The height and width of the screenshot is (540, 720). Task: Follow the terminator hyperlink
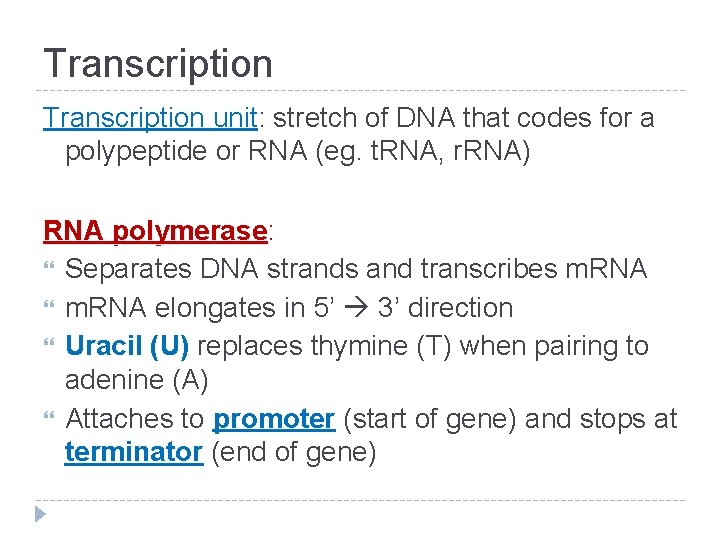coord(134,452)
